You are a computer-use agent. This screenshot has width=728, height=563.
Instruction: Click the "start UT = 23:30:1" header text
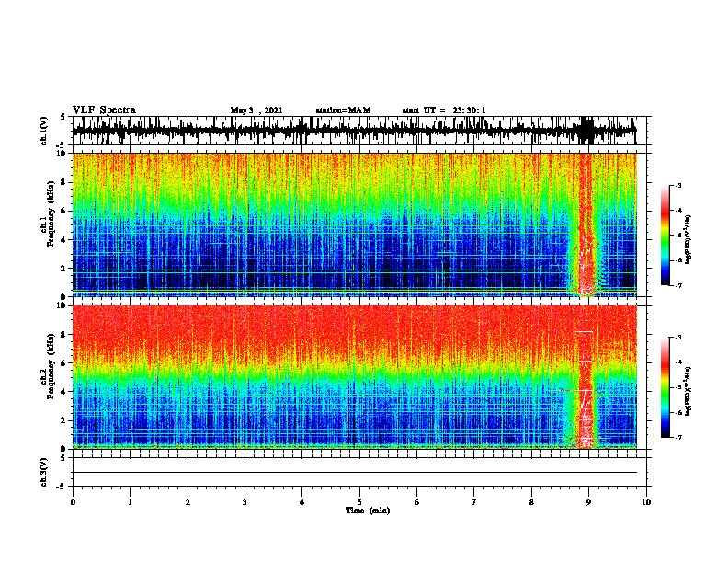[x=444, y=110]
